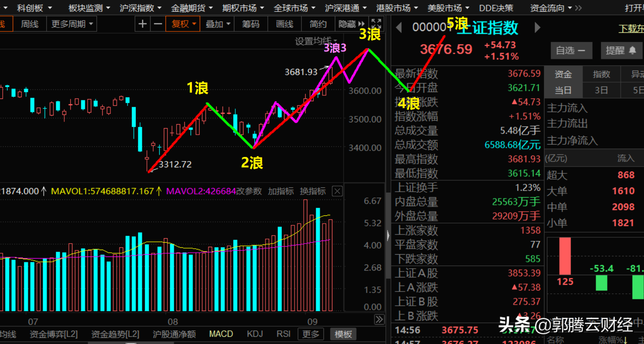Show more menu items via » icon
This screenshot has height=344, width=644.
(x=578, y=8)
